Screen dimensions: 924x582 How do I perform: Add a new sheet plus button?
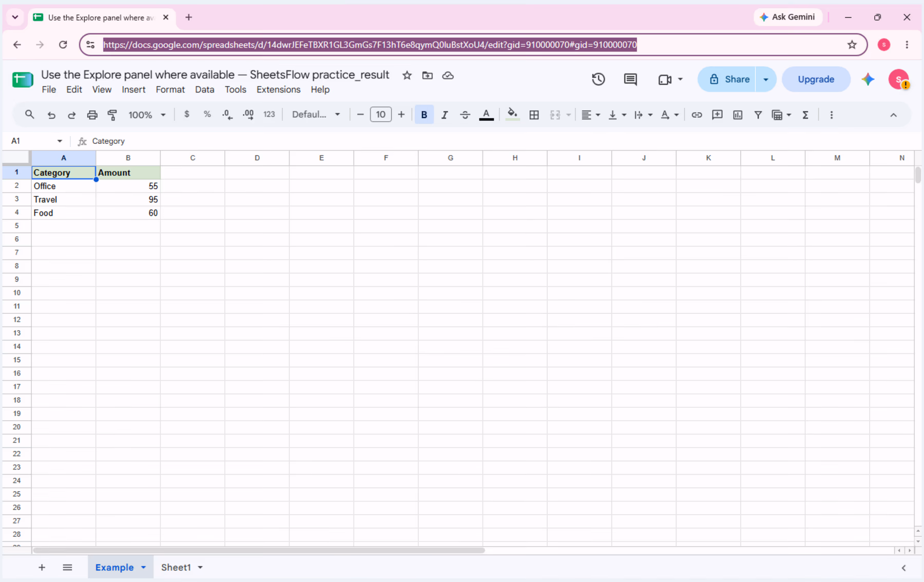coord(42,567)
